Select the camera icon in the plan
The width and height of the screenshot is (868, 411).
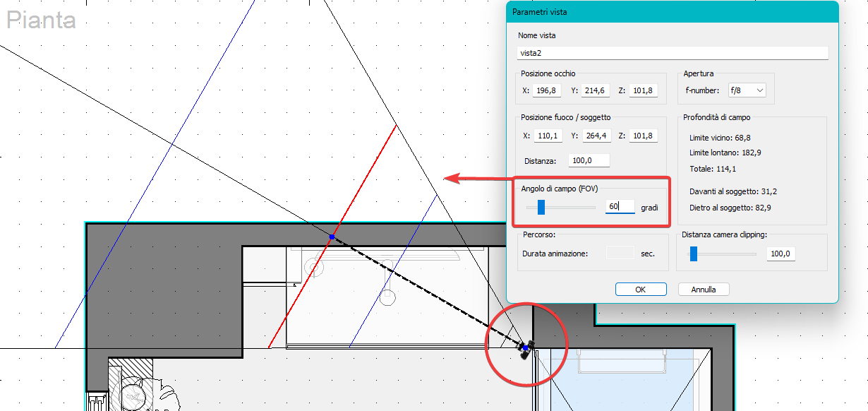[x=526, y=348]
